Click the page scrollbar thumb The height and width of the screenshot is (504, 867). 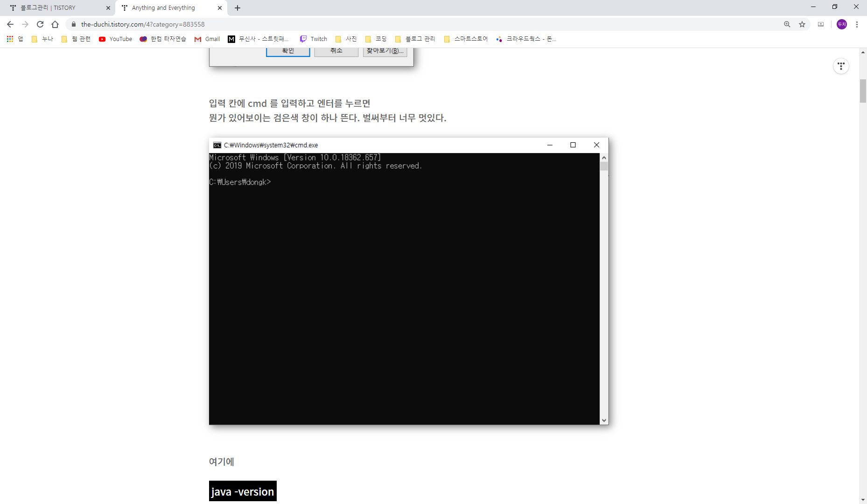(x=863, y=91)
